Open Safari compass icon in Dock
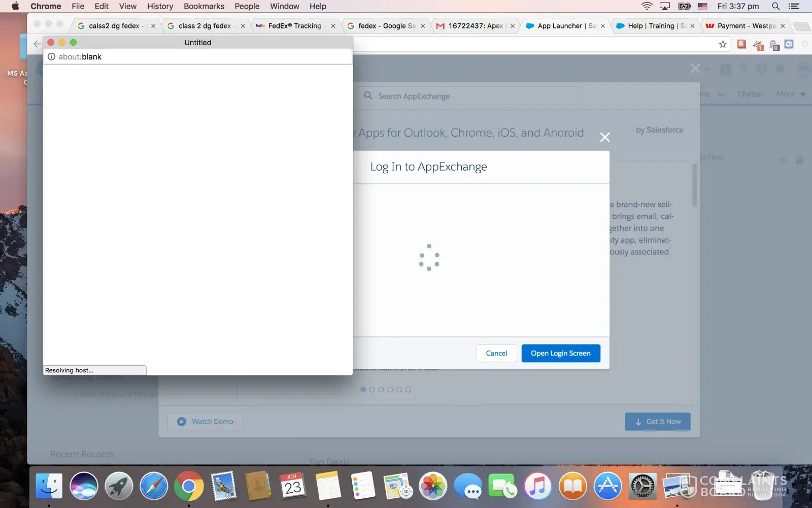Screen dimensions: 812x508 154,486
